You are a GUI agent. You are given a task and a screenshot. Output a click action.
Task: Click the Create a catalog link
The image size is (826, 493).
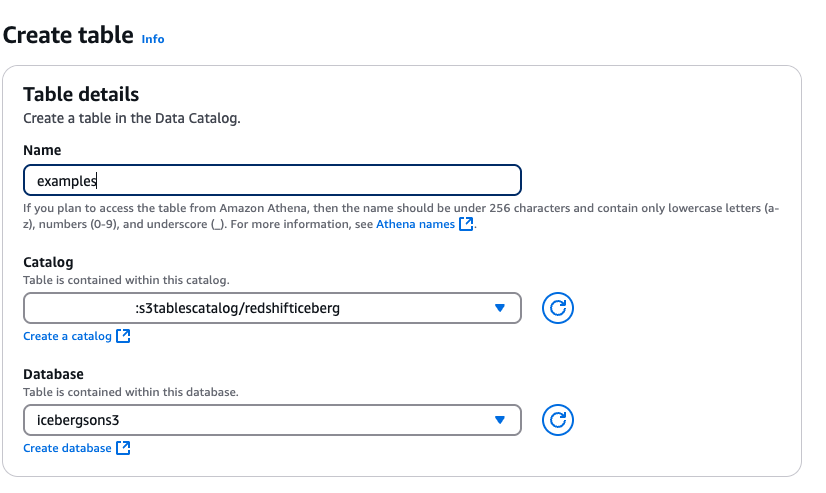[67, 337]
